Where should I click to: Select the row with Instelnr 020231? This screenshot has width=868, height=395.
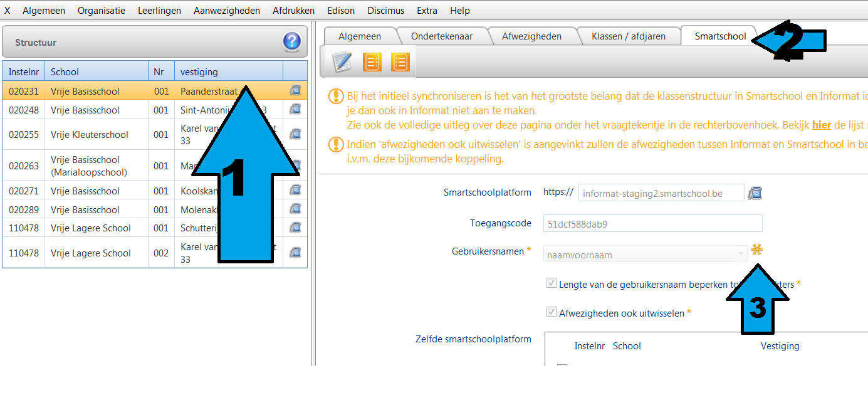(155, 91)
